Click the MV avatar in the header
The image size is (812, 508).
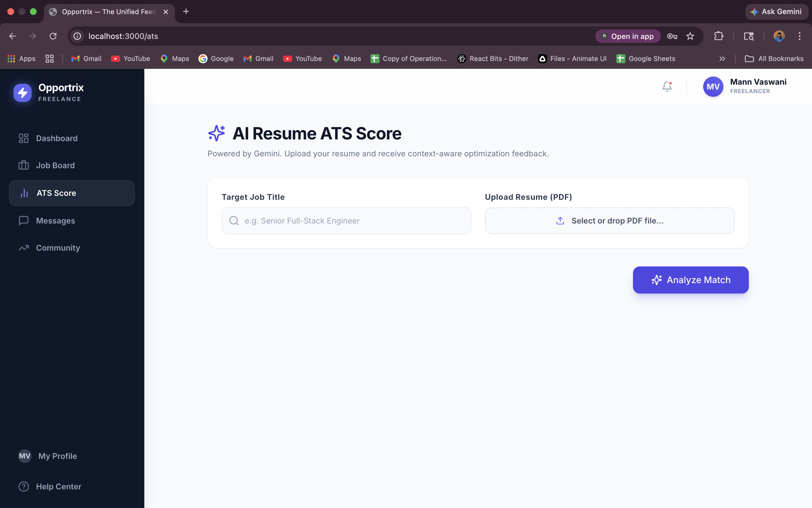[x=713, y=87]
